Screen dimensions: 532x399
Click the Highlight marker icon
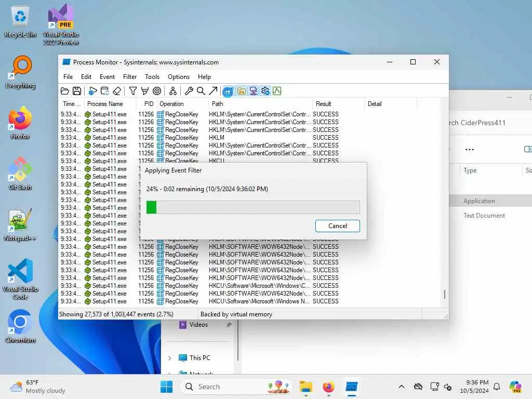pyautogui.click(x=145, y=91)
